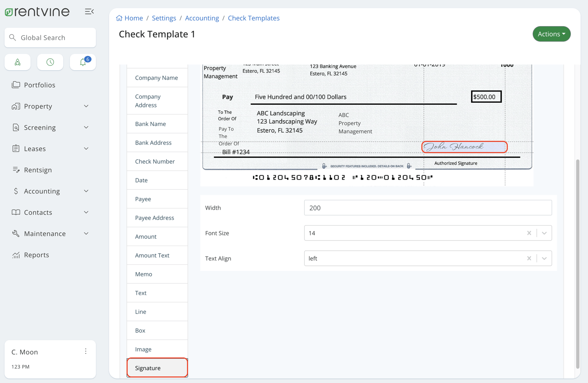Collapse the sidebar with the menu toggle icon
588x383 pixels.
pyautogui.click(x=89, y=12)
